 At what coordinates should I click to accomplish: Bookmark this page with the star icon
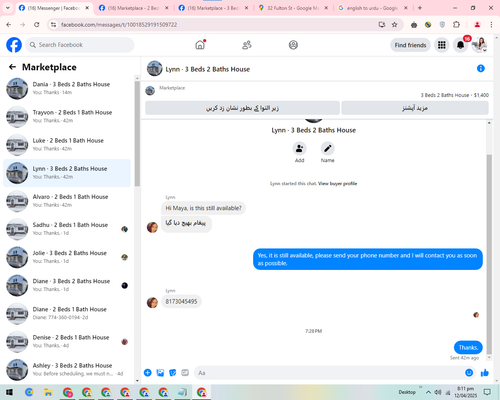tap(395, 25)
